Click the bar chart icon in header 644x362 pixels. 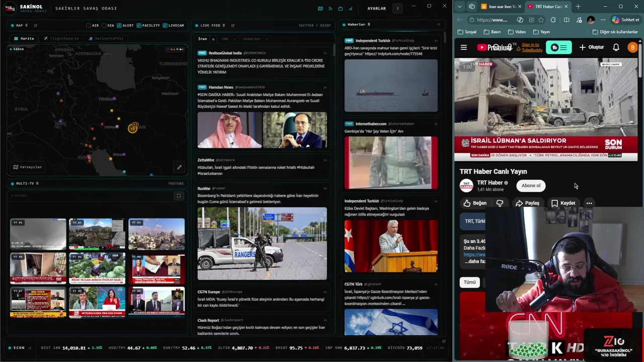tap(350, 9)
